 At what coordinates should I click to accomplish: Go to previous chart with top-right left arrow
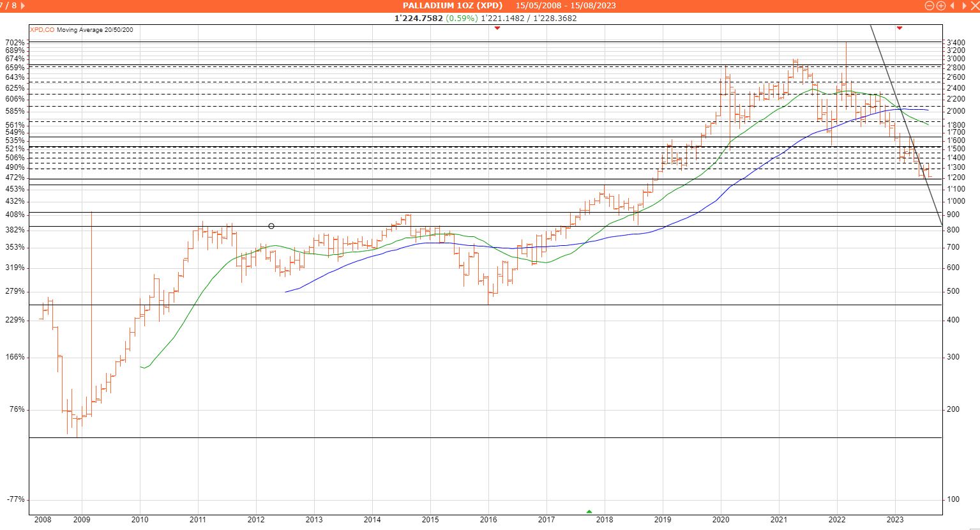tap(953, 6)
